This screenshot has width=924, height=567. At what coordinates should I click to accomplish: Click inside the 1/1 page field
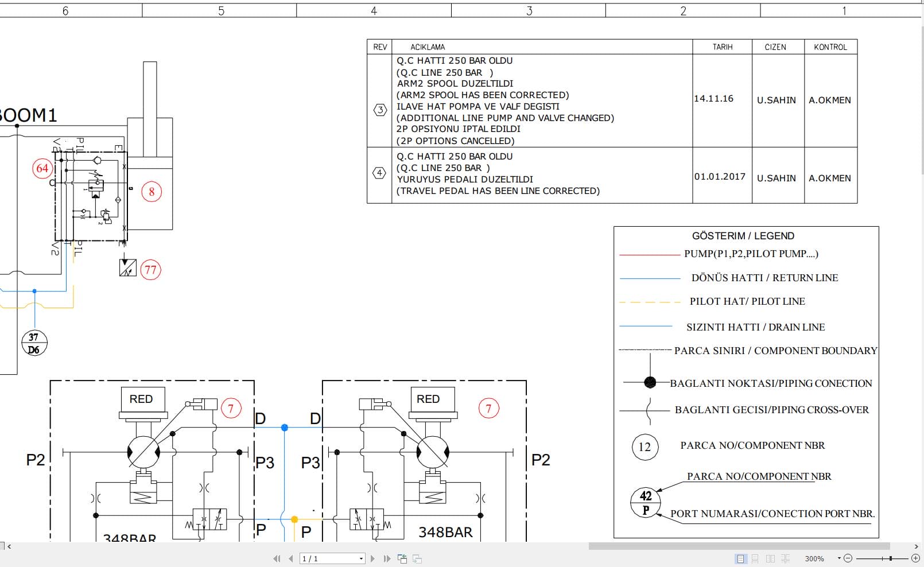[321, 558]
